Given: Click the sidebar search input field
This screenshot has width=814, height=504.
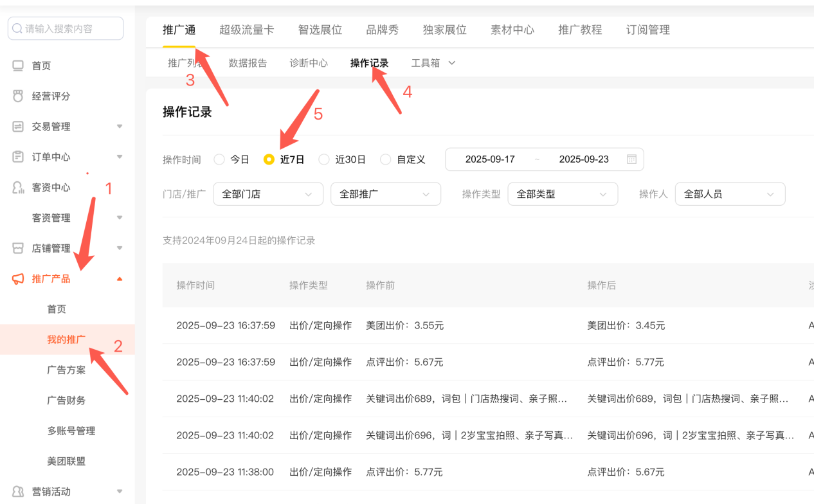Looking at the screenshot, I should [x=66, y=29].
